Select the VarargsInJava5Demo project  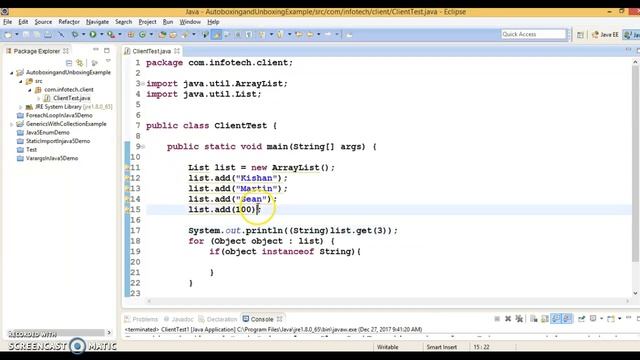tap(52, 158)
